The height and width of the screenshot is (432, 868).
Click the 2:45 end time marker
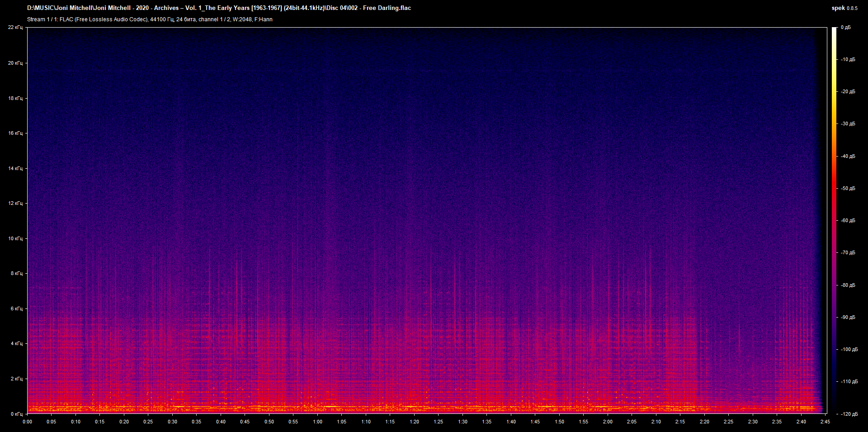point(825,422)
